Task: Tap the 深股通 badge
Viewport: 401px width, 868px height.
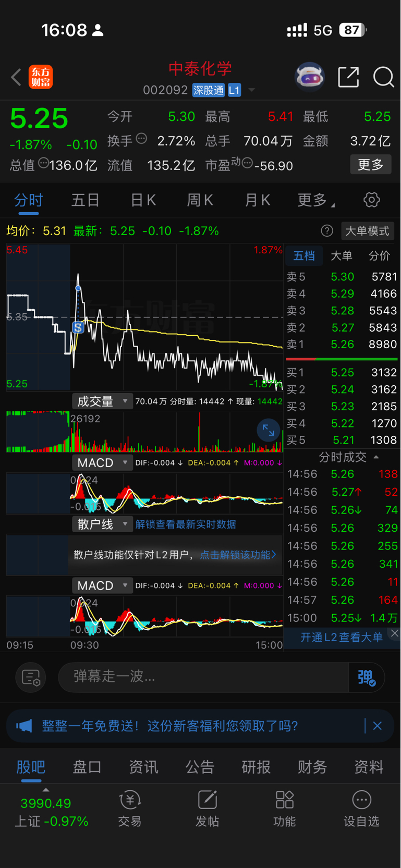Action: [x=209, y=90]
